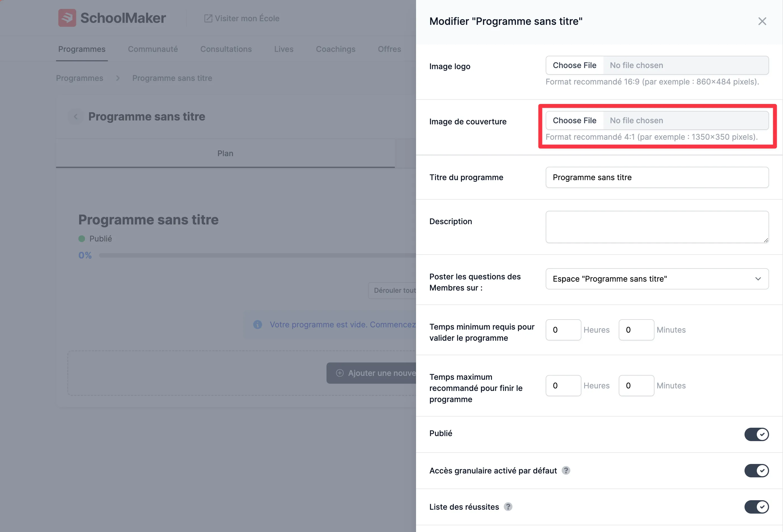Viewport: 783px width, 532px height.
Task: Click the back arrow beside Programme sans titre
Action: pos(76,117)
